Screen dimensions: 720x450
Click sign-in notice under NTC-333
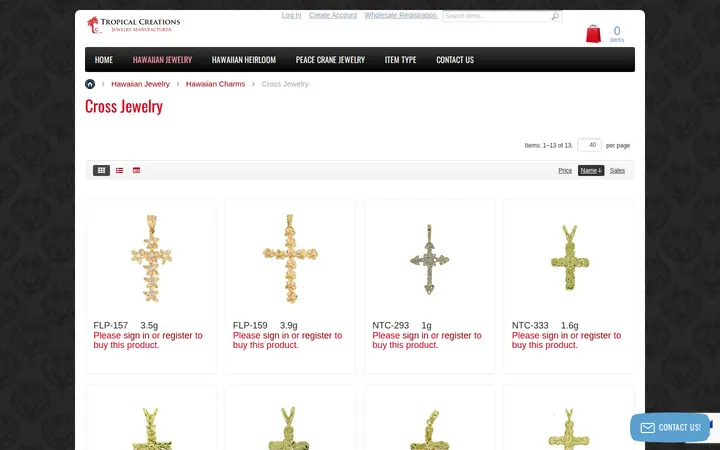coord(566,340)
